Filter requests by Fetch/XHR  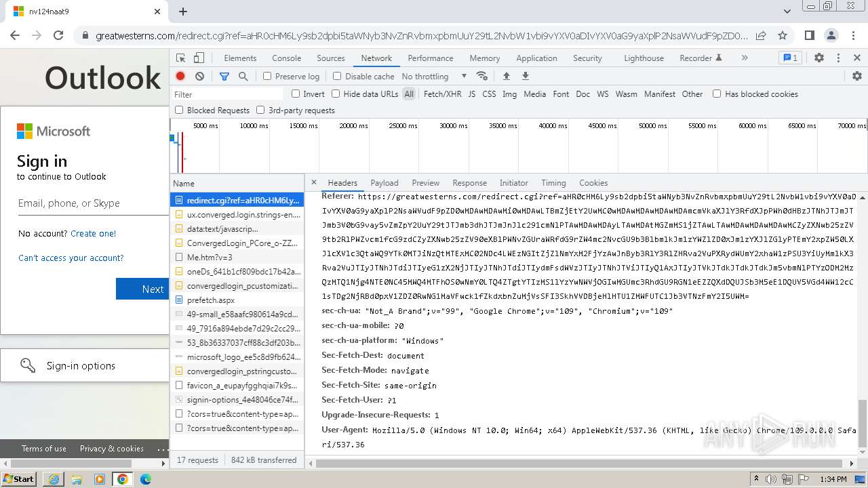(x=442, y=94)
